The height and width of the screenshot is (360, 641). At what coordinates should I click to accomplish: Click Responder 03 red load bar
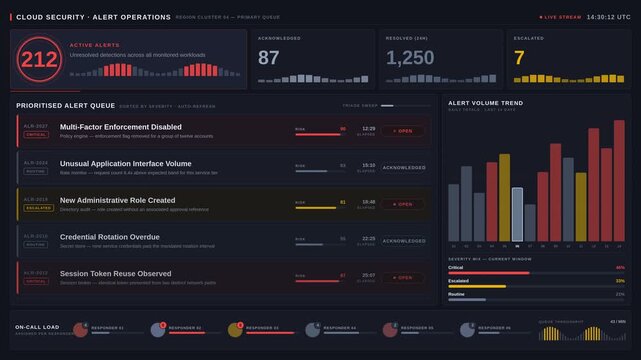click(x=270, y=333)
